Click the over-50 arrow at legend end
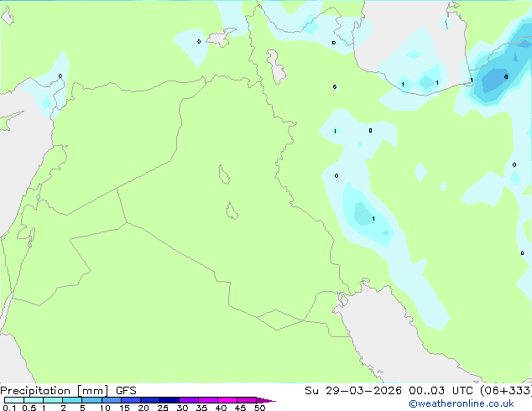Viewport: 532px width, 411px height. (266, 400)
